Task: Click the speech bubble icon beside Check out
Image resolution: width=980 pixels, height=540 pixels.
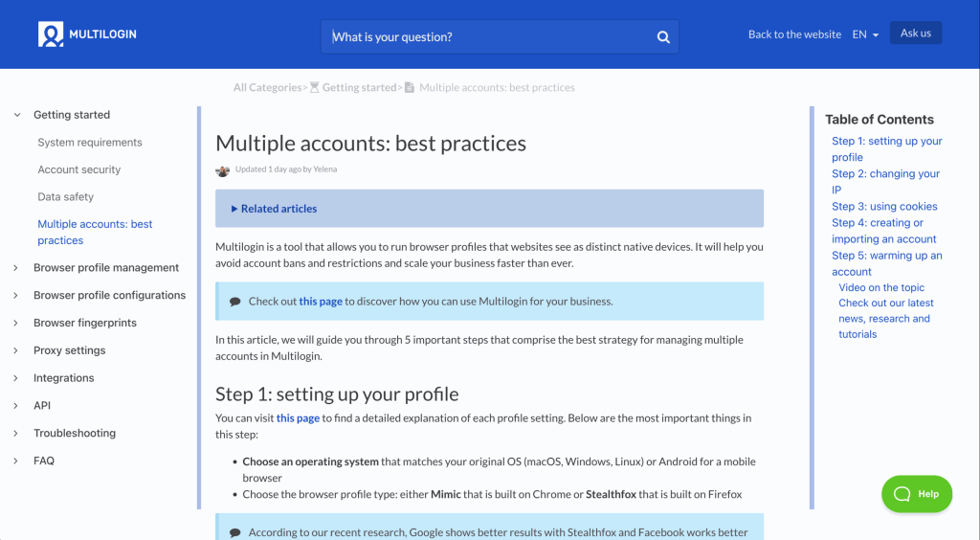Action: tap(235, 302)
